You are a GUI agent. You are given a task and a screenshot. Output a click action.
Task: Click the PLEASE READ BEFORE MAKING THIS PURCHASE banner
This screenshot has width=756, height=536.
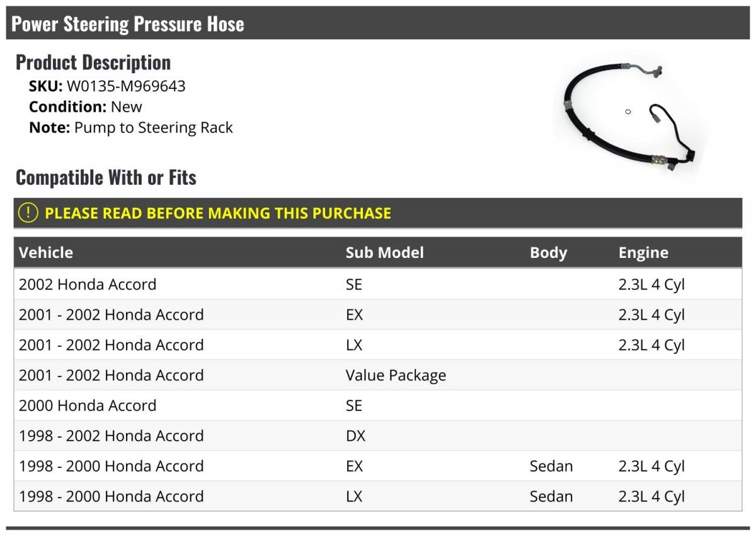217,213
